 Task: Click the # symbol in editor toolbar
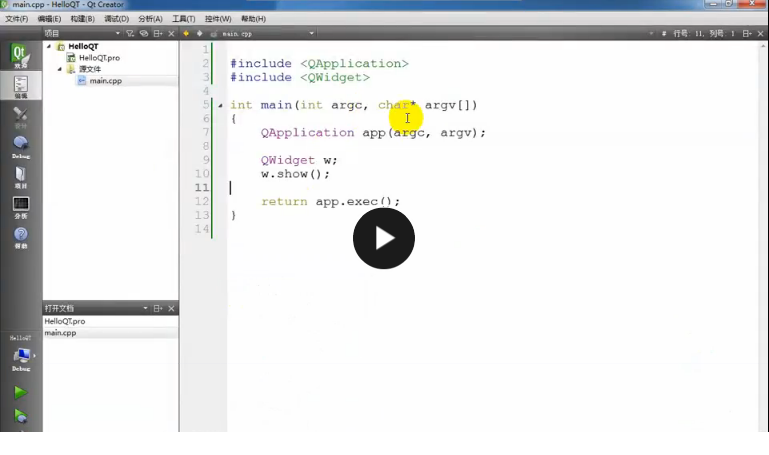[664, 33]
